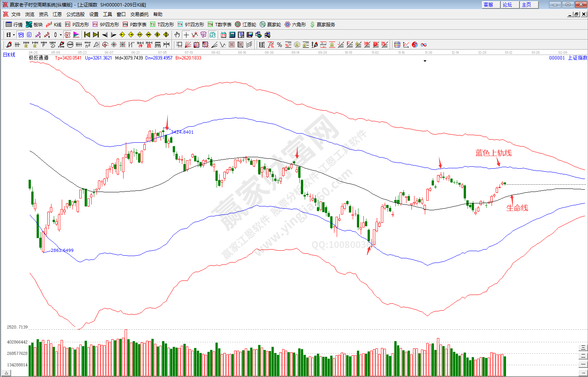Open the candlestick style dropdown arrow
Image resolution: width=588 pixels, height=377 pixels.
(x=61, y=35)
